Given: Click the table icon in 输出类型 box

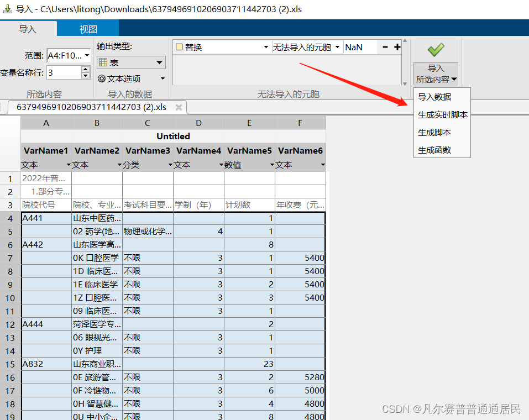Looking at the screenshot, I should click(103, 62).
